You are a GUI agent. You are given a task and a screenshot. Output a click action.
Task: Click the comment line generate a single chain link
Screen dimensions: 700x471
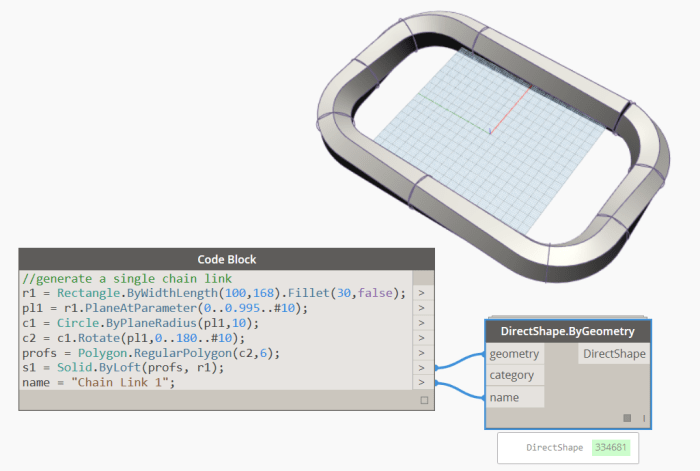[x=127, y=279]
